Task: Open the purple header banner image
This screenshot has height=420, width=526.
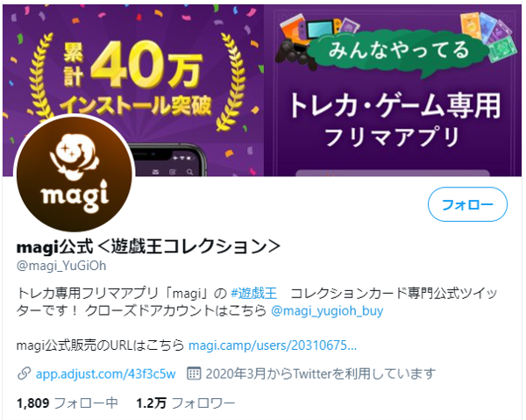Action: 262,90
